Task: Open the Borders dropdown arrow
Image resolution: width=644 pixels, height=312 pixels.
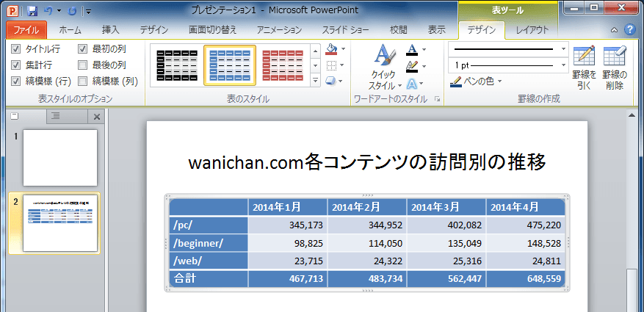Action: pos(342,65)
